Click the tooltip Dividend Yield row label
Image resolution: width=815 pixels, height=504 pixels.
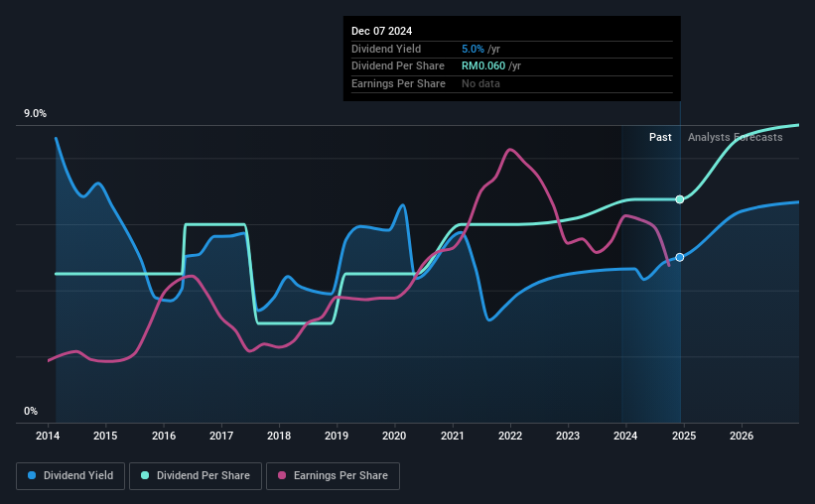pos(386,49)
